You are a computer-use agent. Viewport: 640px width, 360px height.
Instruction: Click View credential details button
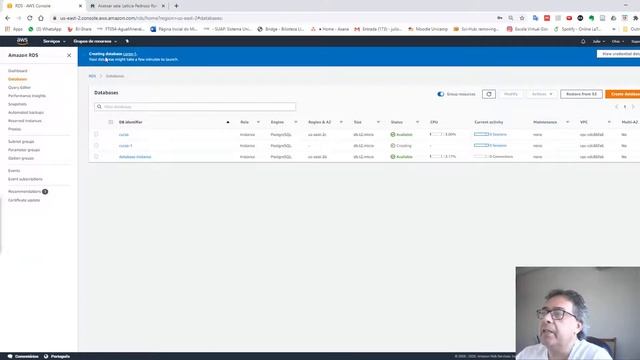618,54
